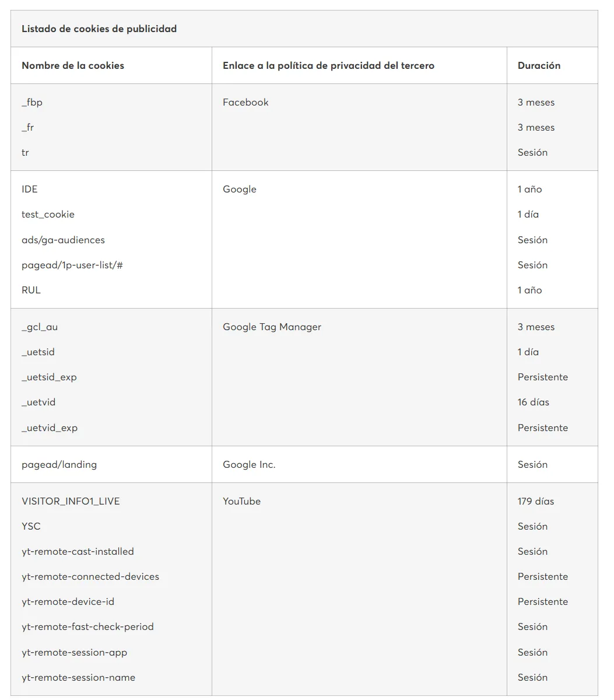Select the '16 días' duration value
Image resolution: width=614 pixels, height=700 pixels.
pos(534,402)
